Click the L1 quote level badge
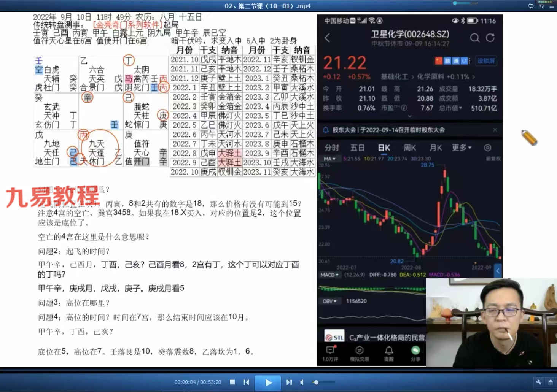The image size is (557, 392). click(x=465, y=61)
